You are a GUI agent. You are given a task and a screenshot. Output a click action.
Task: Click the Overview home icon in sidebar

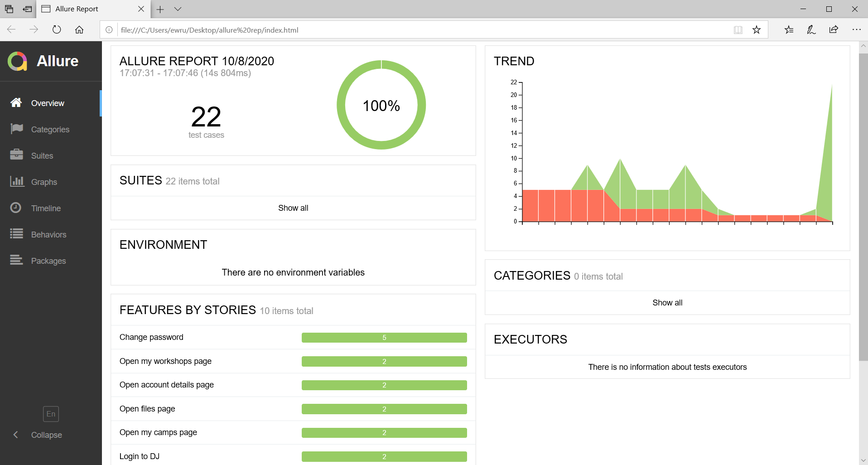(16, 103)
